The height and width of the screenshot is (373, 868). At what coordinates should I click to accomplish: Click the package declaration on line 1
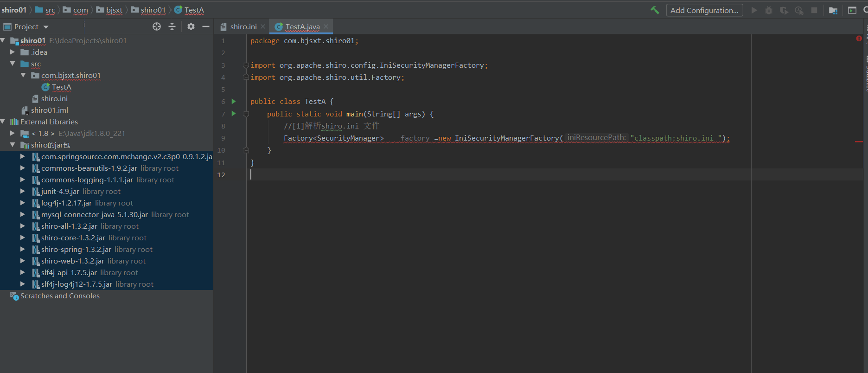coord(304,41)
